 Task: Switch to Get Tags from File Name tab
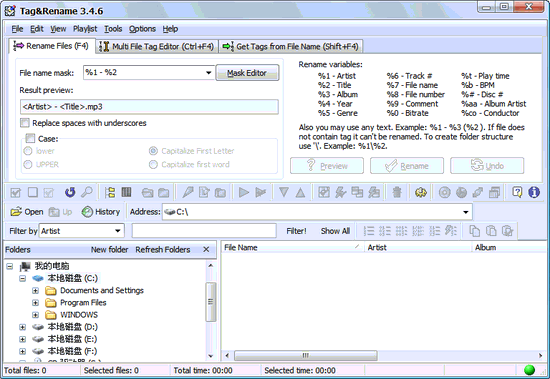click(291, 46)
